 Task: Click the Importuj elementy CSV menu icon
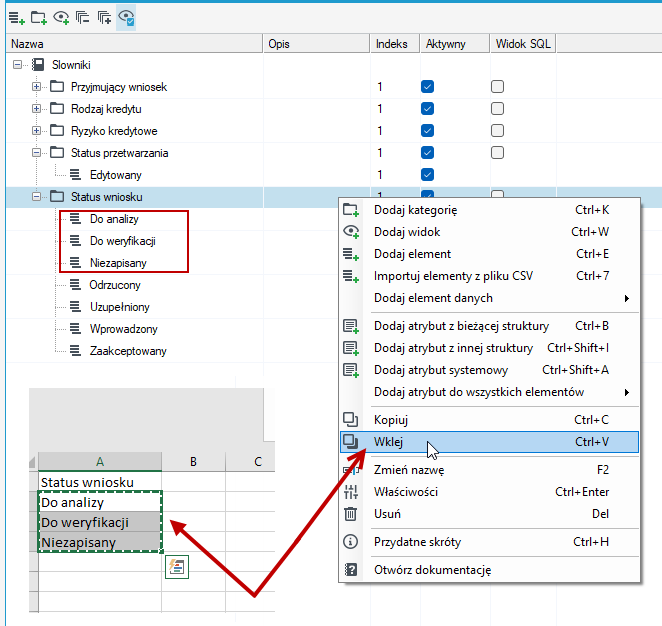point(351,276)
